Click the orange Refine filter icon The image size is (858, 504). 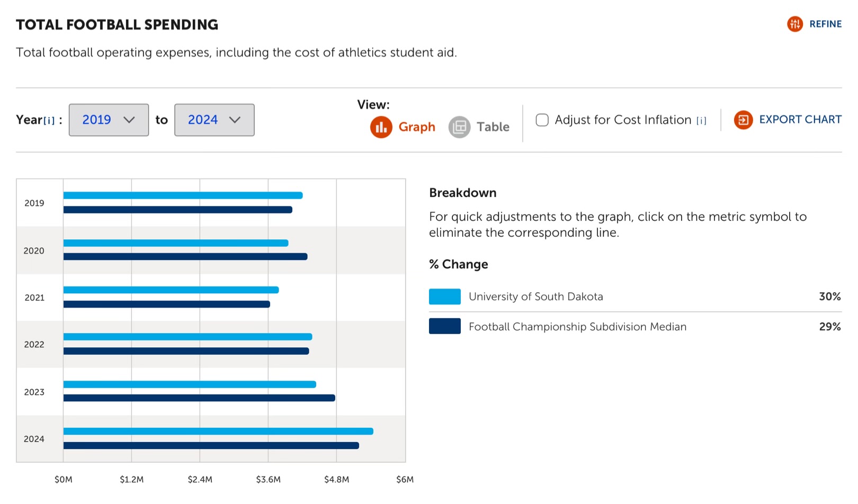pyautogui.click(x=794, y=24)
